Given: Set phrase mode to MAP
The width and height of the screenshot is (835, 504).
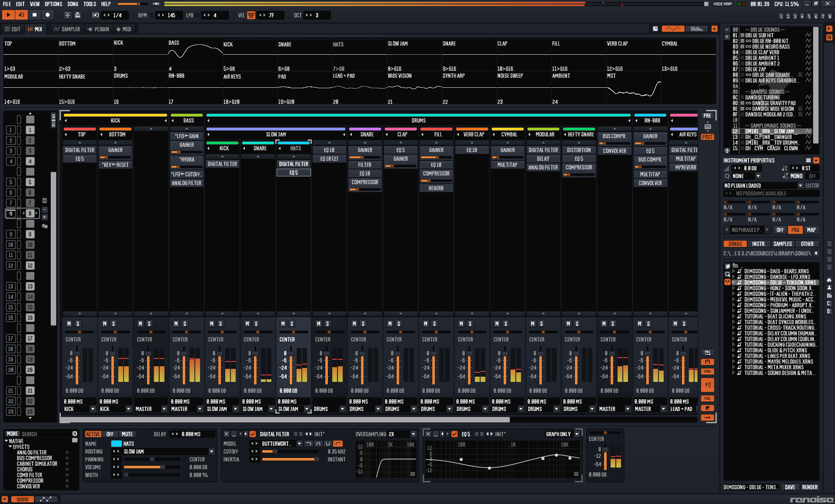Looking at the screenshot, I should tap(811, 230).
